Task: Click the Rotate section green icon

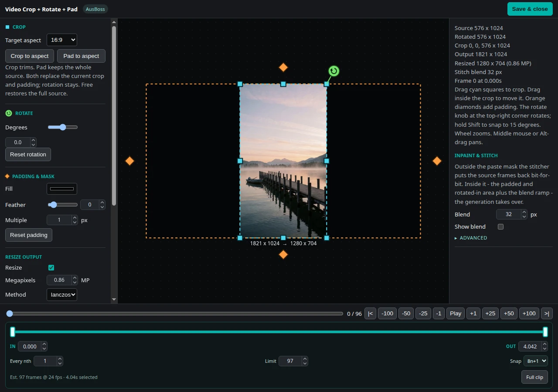Action: pos(9,113)
